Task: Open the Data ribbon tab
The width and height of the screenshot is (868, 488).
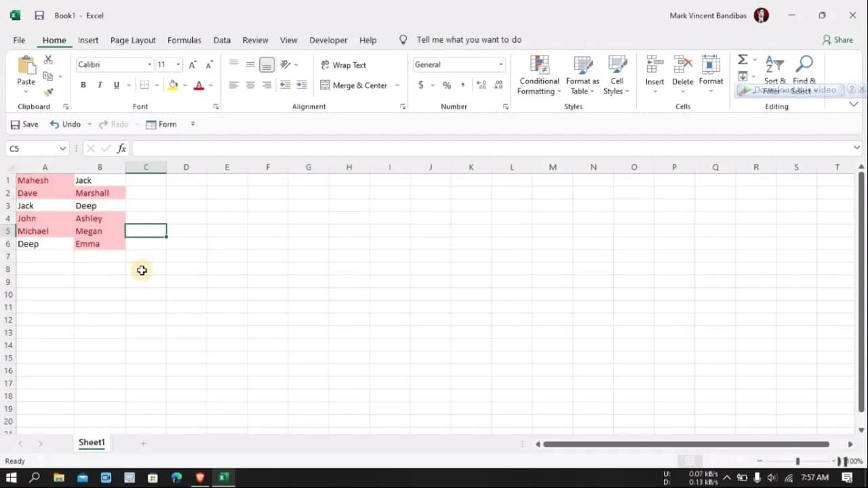Action: (222, 40)
